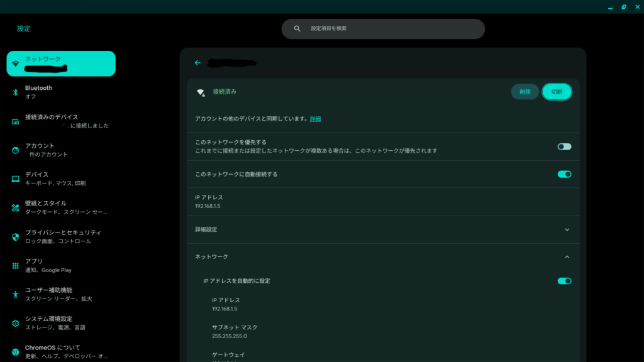Click the search magnifier icon

(x=297, y=29)
